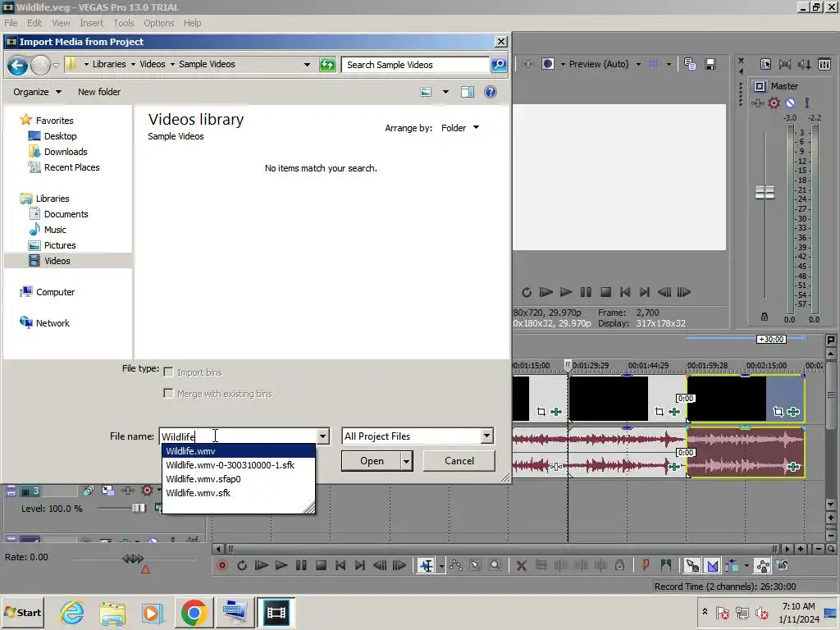Click the Rate scrub control slider
840x630 pixels.
pos(133,559)
